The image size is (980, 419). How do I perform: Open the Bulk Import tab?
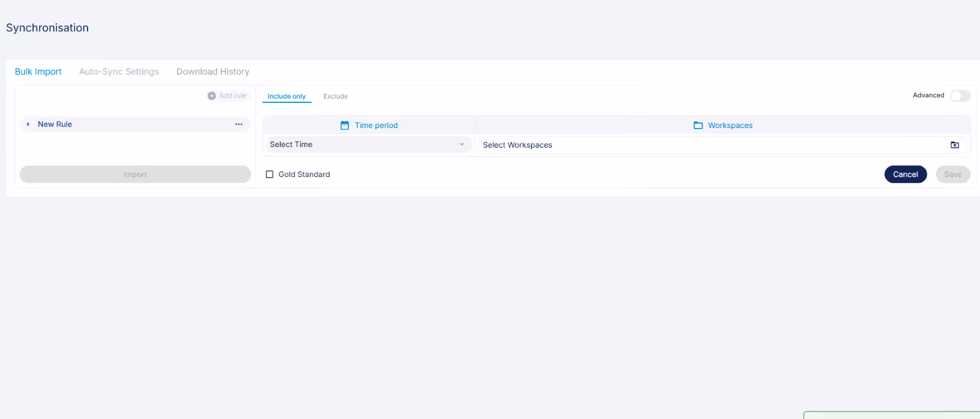pos(38,72)
